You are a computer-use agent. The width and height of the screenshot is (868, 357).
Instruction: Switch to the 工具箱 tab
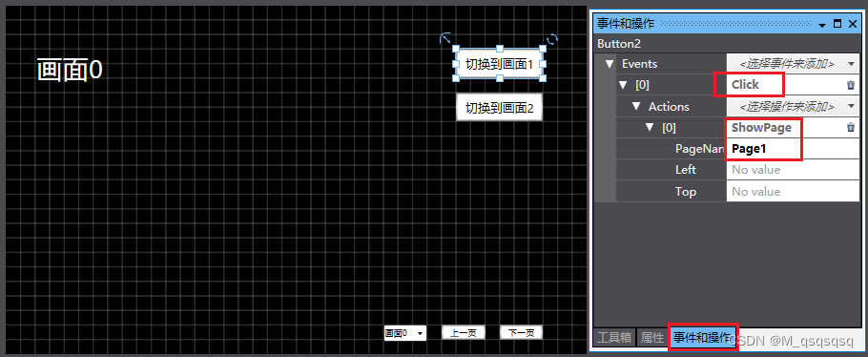pos(614,338)
